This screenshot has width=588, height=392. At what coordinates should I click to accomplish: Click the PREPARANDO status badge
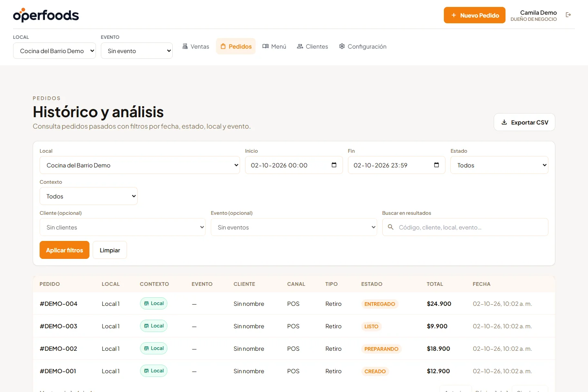(381, 349)
